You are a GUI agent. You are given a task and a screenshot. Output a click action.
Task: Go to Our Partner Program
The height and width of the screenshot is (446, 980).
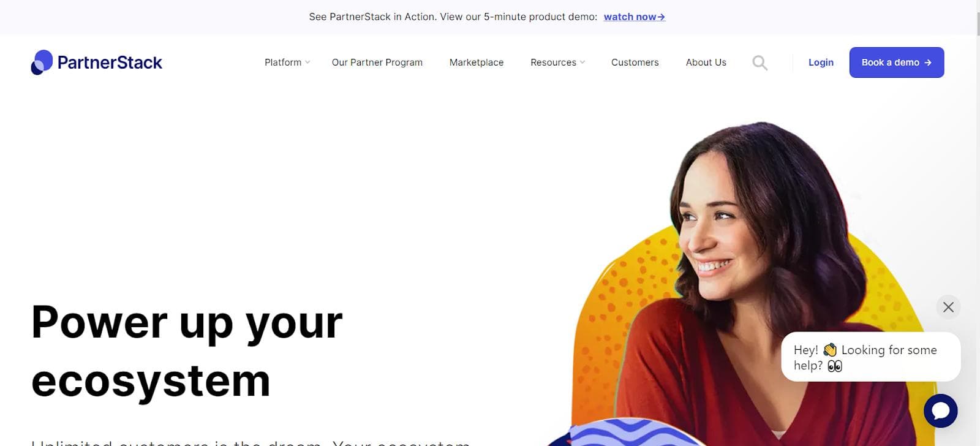click(377, 62)
